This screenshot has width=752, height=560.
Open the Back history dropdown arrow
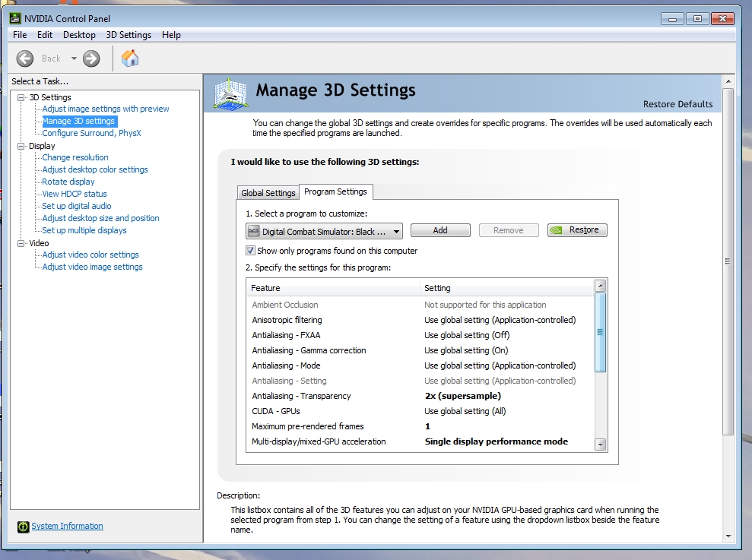click(x=74, y=59)
